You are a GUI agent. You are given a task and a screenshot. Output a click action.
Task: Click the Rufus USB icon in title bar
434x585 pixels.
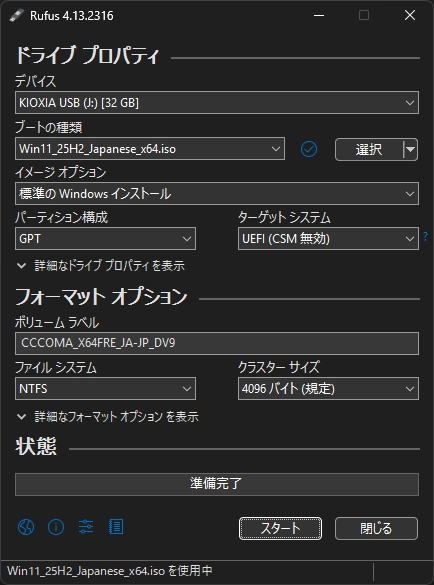tap(17, 15)
